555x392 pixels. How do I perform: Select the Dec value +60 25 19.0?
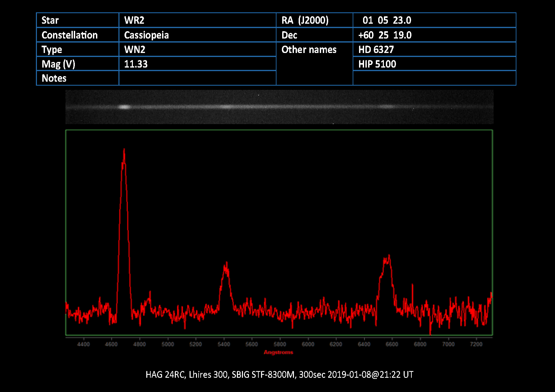tap(385, 35)
